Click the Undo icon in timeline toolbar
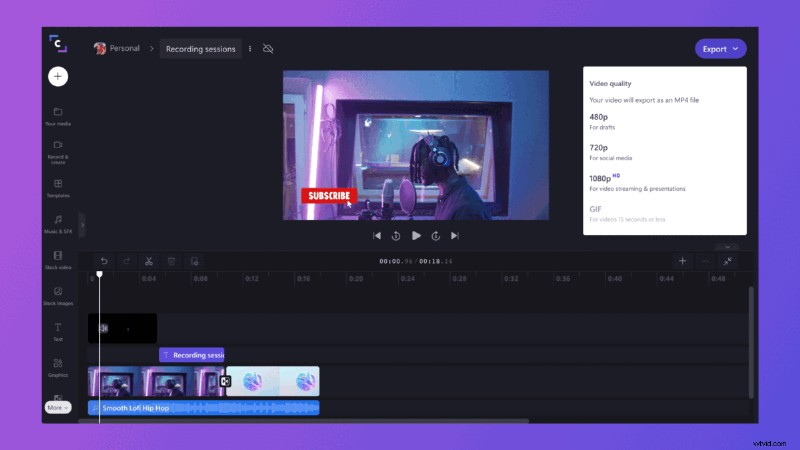The height and width of the screenshot is (450, 800). click(x=104, y=261)
